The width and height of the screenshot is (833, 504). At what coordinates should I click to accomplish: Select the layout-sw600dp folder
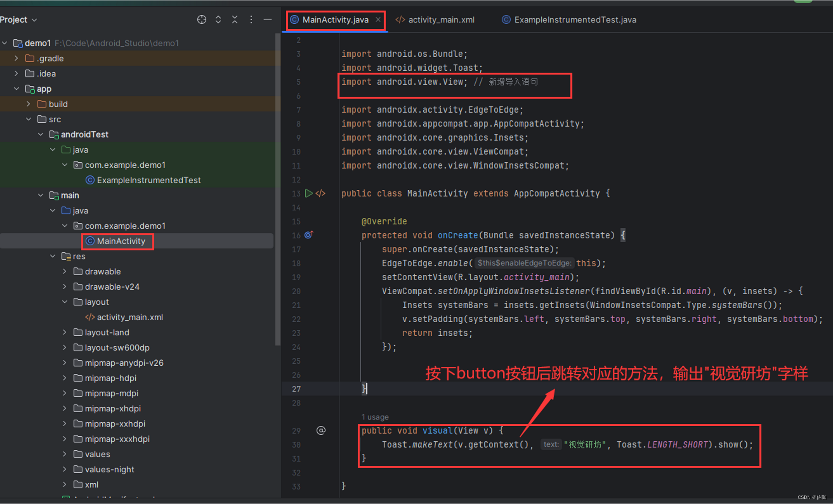pos(112,348)
